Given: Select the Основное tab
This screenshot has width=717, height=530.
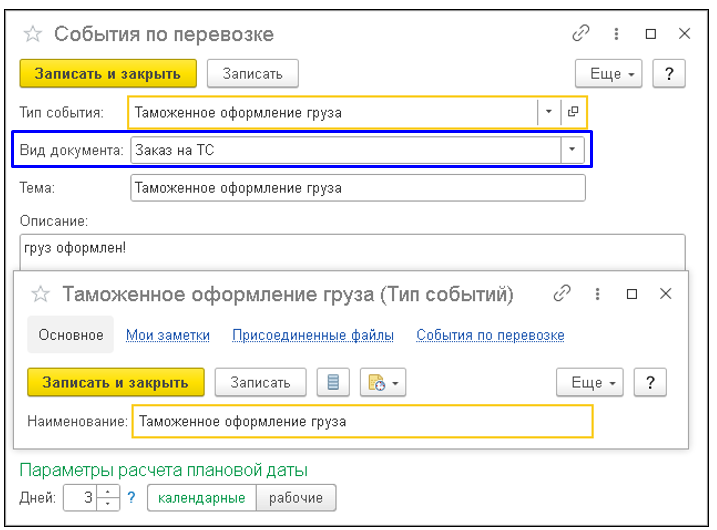Looking at the screenshot, I should coord(70,335).
